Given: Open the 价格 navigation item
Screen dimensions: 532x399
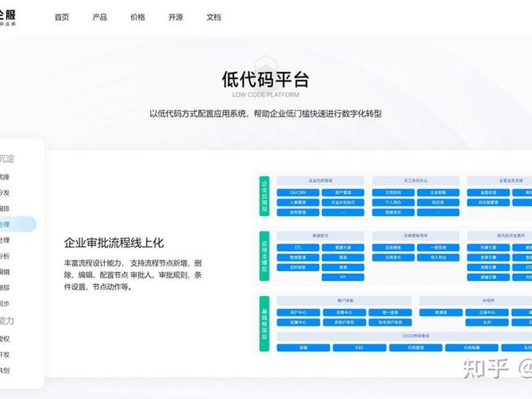Looking at the screenshot, I should [138, 17].
